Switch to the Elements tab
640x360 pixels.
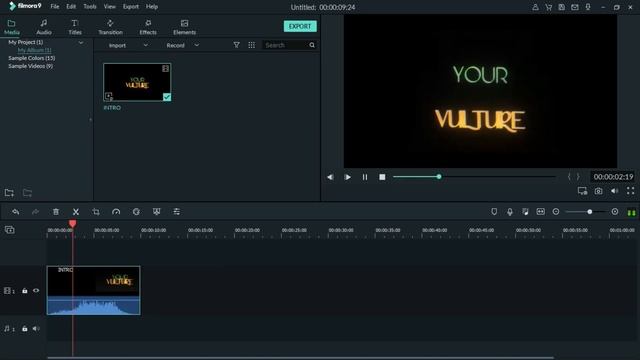(184, 27)
